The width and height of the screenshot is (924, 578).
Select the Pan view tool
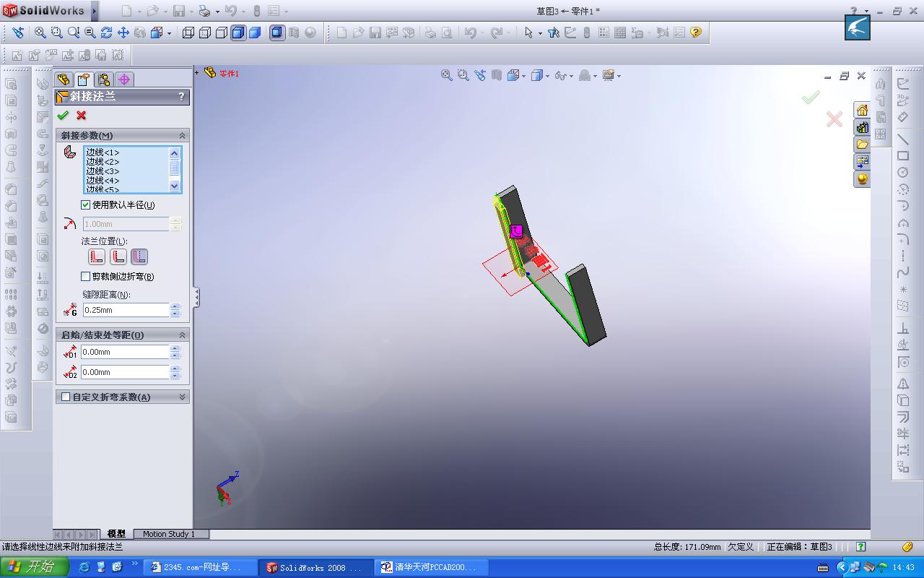tap(123, 33)
